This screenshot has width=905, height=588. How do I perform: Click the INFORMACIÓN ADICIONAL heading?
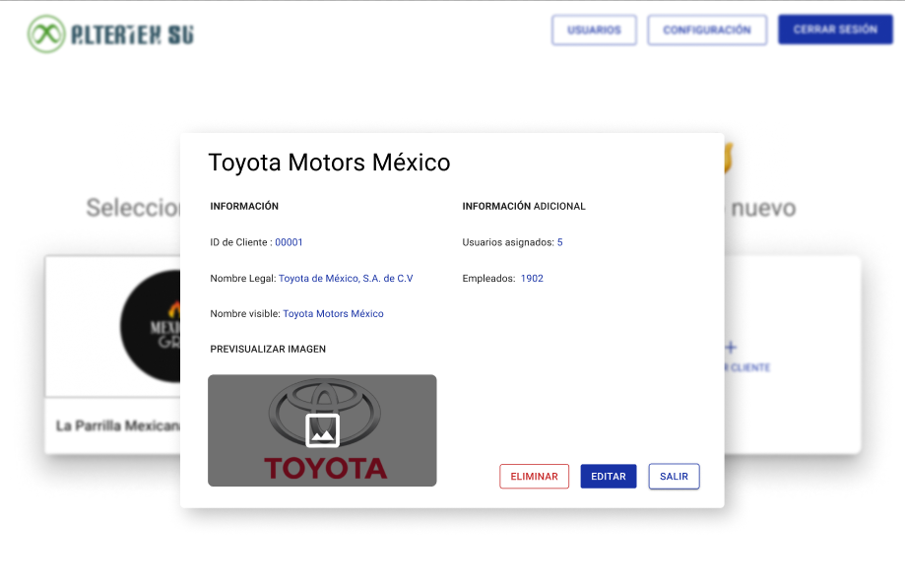[x=524, y=206]
